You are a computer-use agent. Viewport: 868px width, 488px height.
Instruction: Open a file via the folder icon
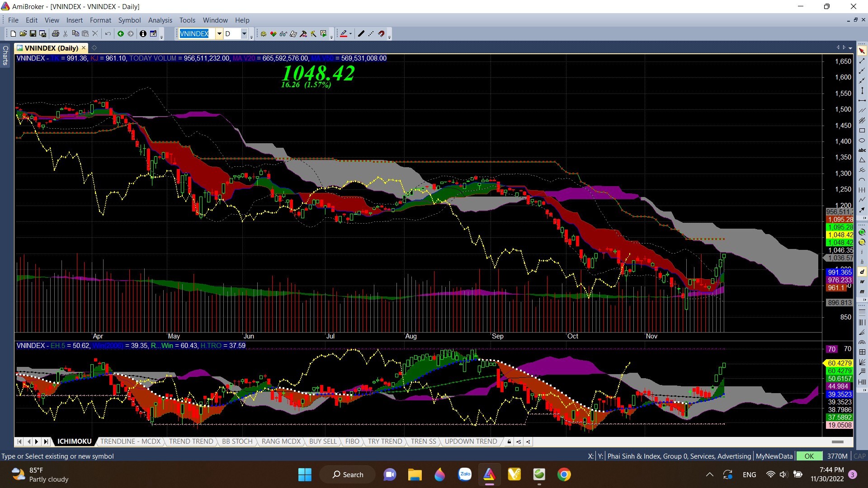click(x=23, y=34)
